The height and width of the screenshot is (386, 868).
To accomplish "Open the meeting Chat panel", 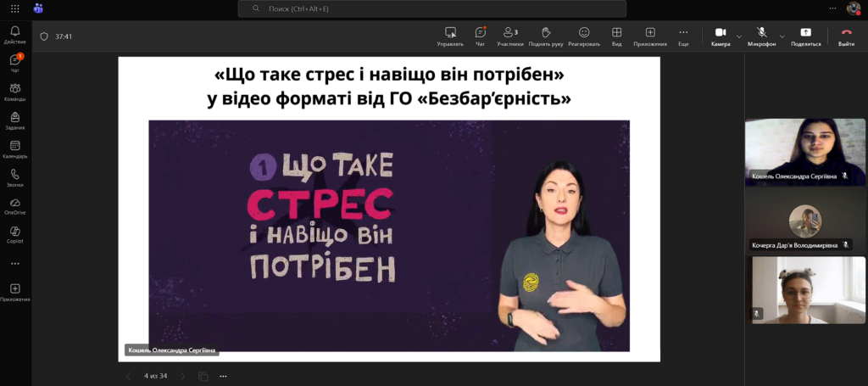I will (x=480, y=36).
